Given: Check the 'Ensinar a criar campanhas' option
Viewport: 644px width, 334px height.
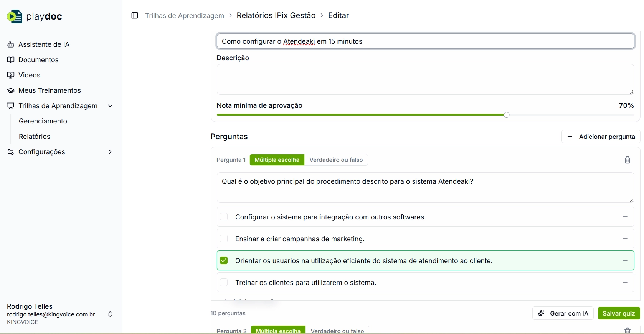Looking at the screenshot, I should 224,239.
